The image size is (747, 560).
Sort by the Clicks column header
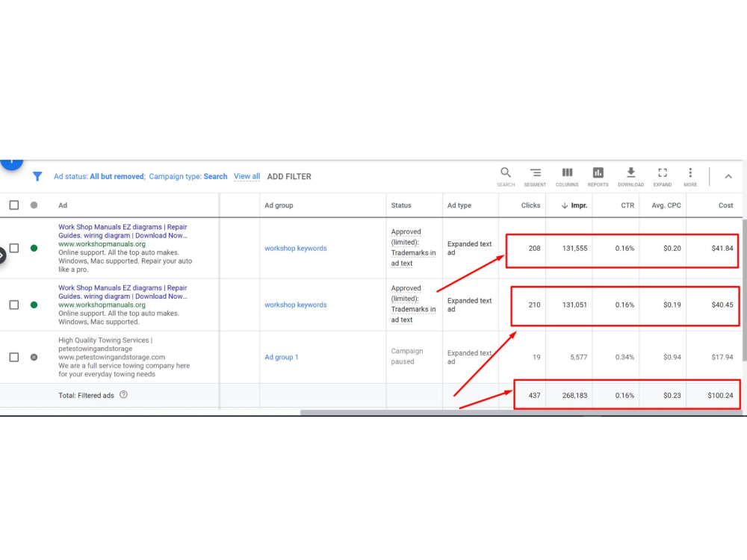point(530,205)
